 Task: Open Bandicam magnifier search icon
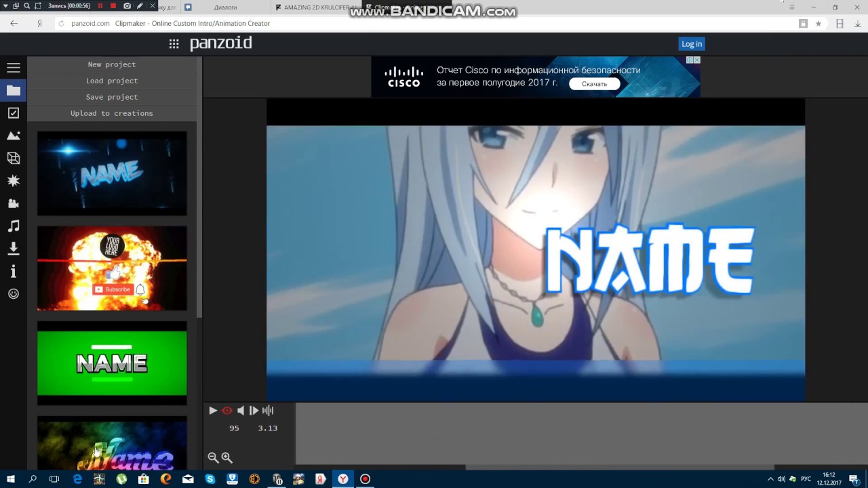click(27, 6)
